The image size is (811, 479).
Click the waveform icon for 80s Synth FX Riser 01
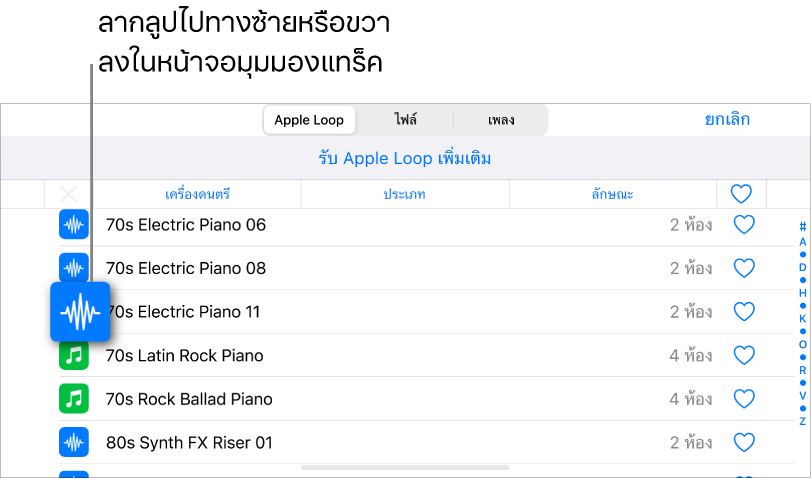point(73,442)
